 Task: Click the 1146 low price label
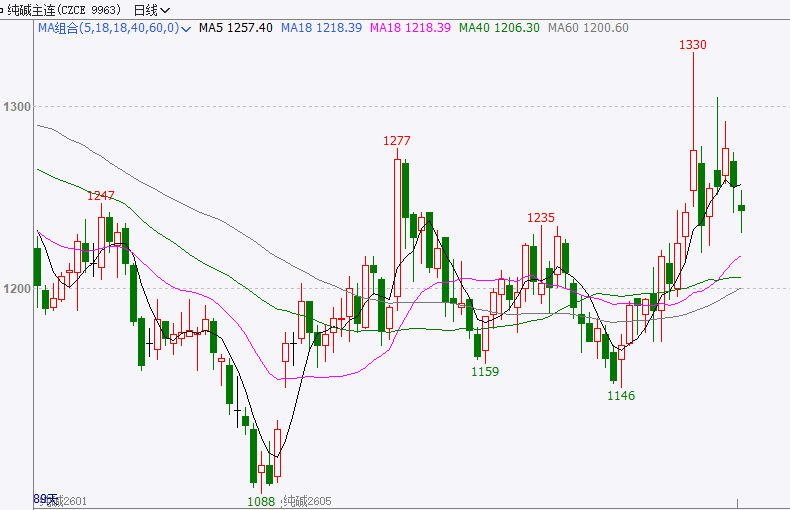(621, 395)
